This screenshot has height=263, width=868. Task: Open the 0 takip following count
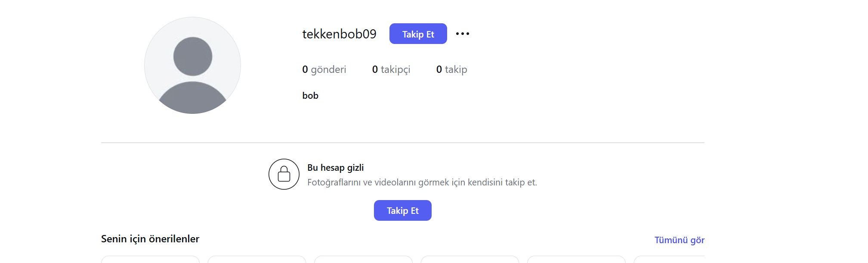pos(451,69)
